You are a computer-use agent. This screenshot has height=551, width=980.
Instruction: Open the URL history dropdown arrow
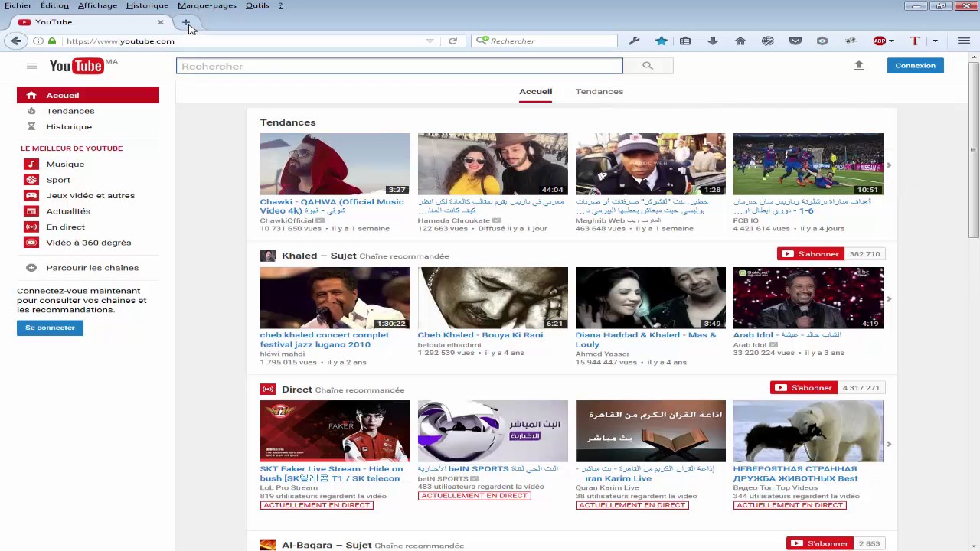[430, 41]
